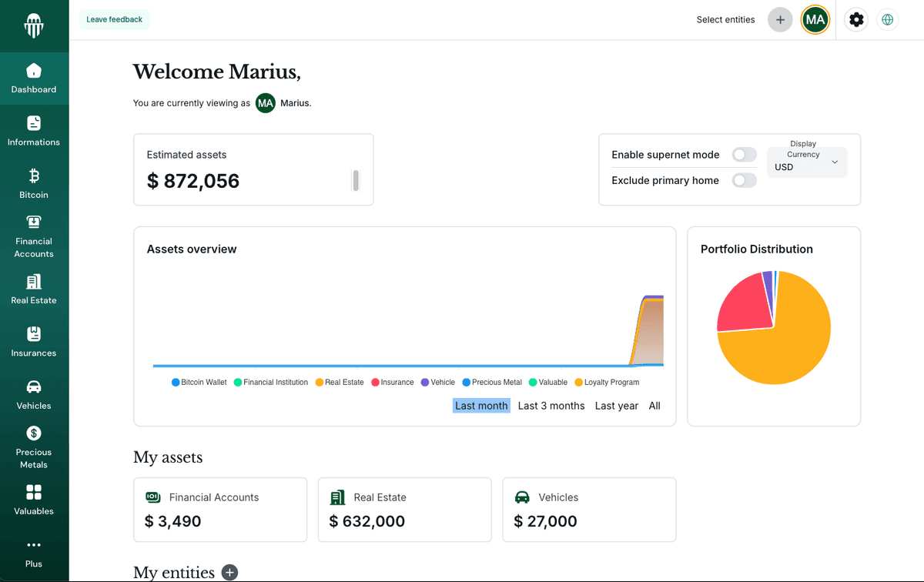The image size is (924, 582).
Task: Select the Last 3 months range
Action: (551, 406)
